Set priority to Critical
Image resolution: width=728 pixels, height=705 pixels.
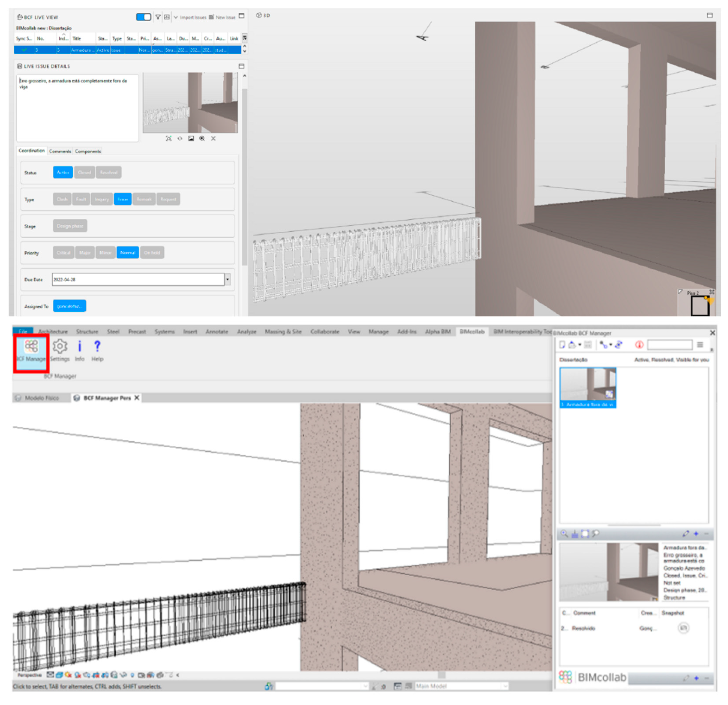63,253
